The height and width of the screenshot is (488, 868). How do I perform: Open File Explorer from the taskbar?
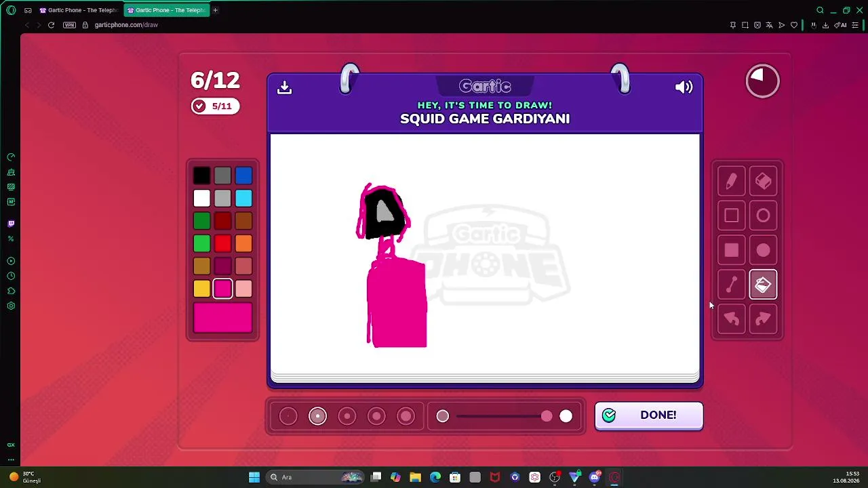click(415, 477)
